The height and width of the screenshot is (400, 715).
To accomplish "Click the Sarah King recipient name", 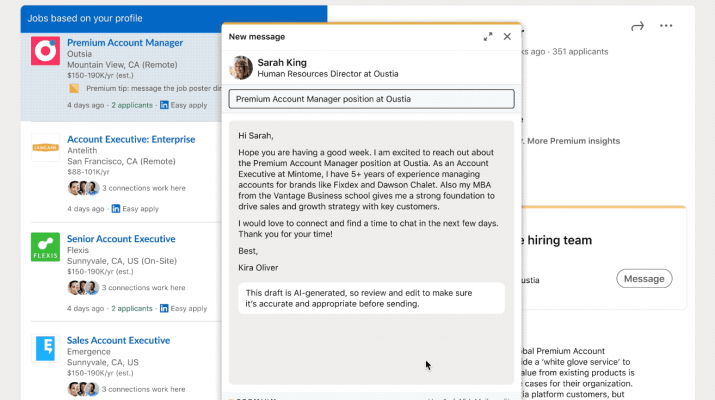I will [x=282, y=62].
